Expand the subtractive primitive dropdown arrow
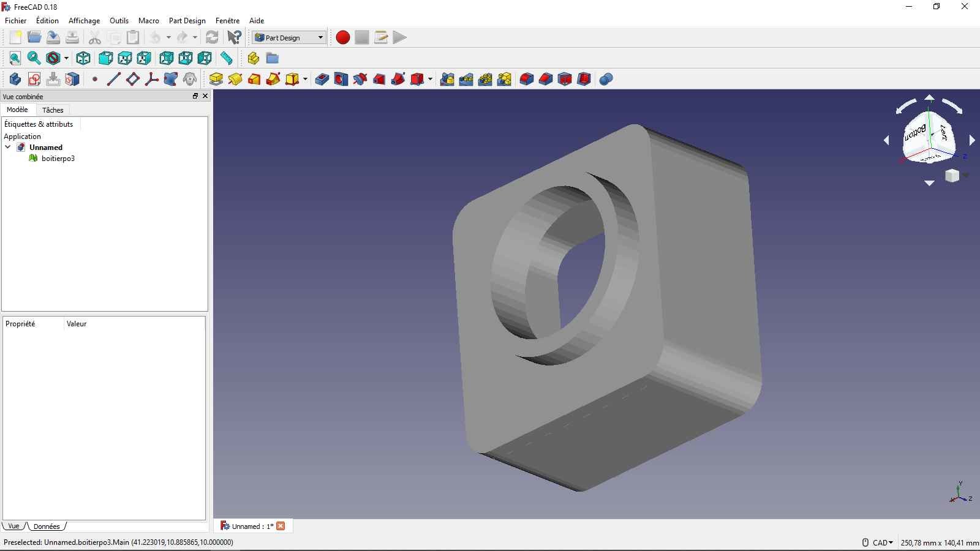 pos(430,79)
